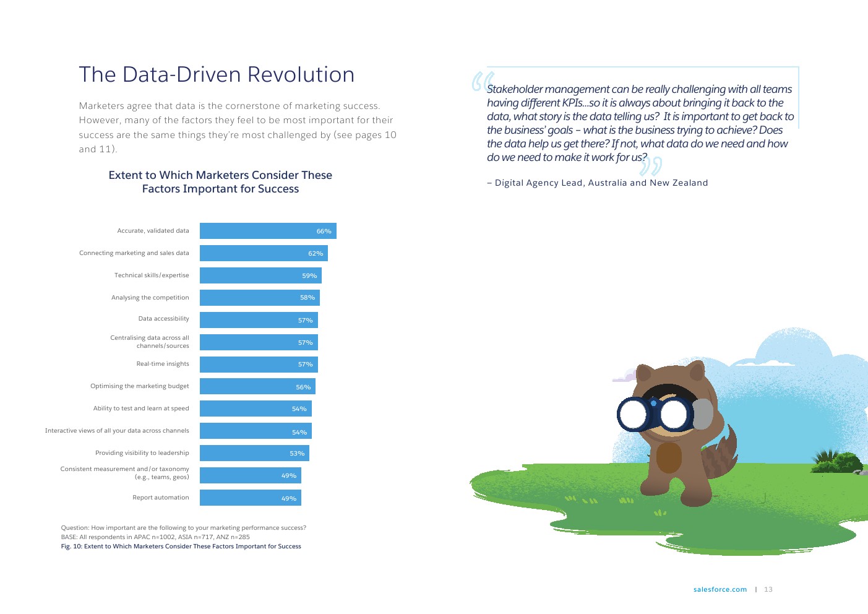The image size is (868, 614).
Task: Click the Digital Agency Lead attribution line
Action: coord(598,183)
